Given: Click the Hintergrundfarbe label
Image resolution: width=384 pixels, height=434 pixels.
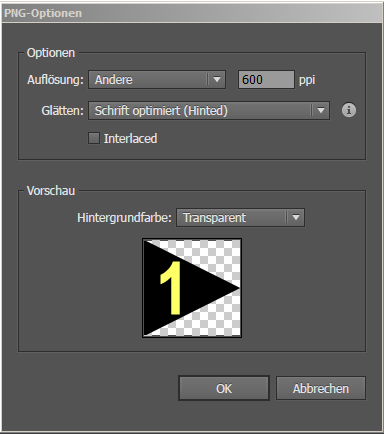Looking at the screenshot, I should click(124, 218).
